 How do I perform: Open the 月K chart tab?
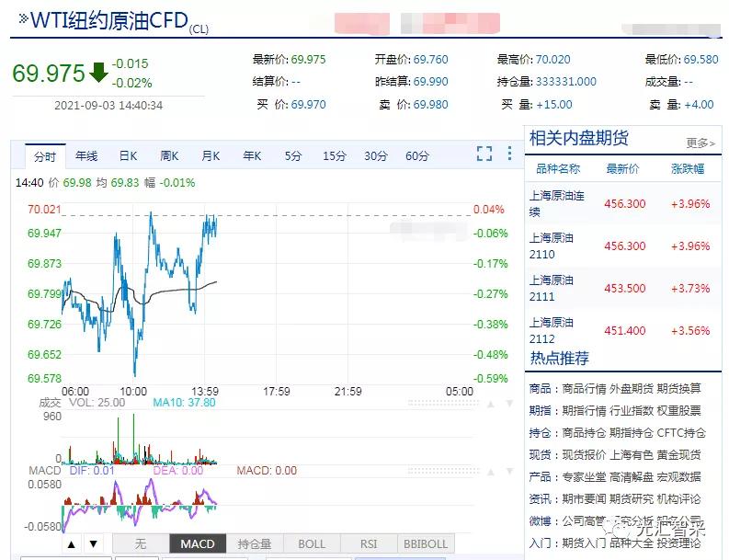pyautogui.click(x=211, y=155)
